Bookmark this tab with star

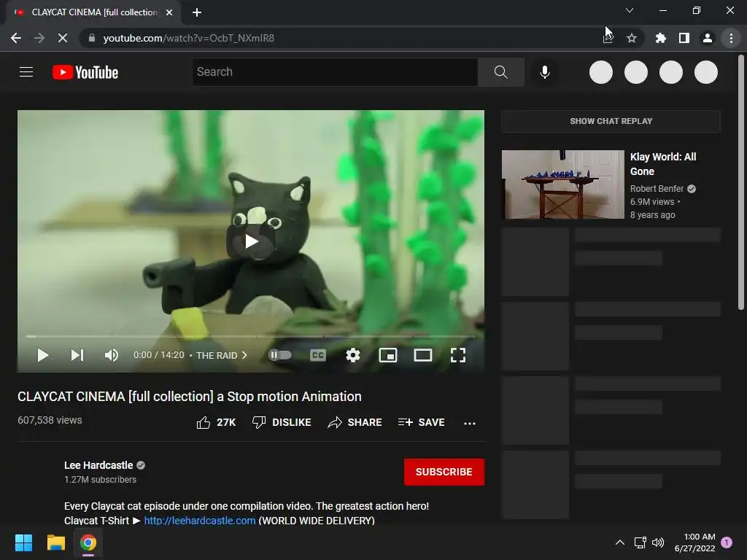[632, 38]
